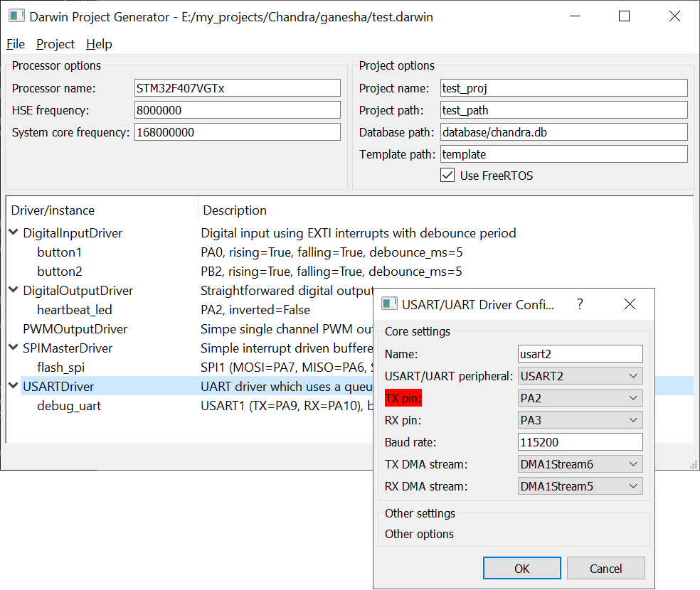Viewport: 700px width, 590px height.
Task: Toggle the Use FreeRTOS checkbox
Action: coord(447,175)
